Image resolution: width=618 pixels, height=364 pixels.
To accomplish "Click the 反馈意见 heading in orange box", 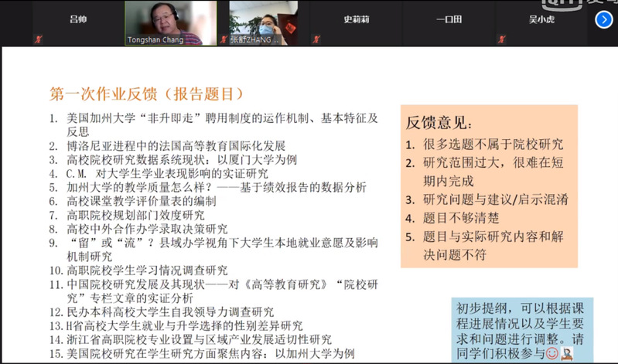I will coord(438,123).
